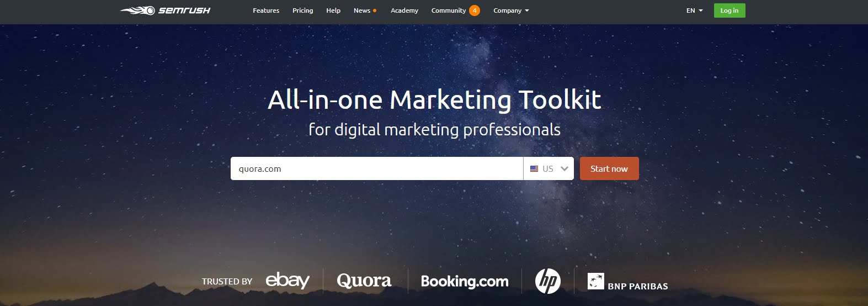The width and height of the screenshot is (868, 306).
Task: Open the US country database dropdown arrow
Action: [x=565, y=169]
